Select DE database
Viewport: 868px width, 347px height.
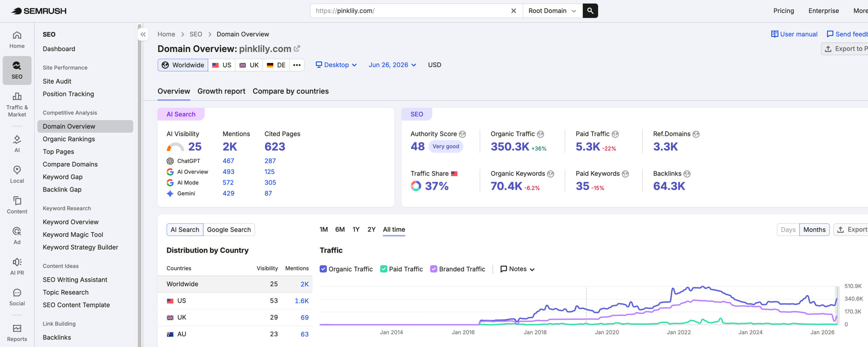coord(276,65)
